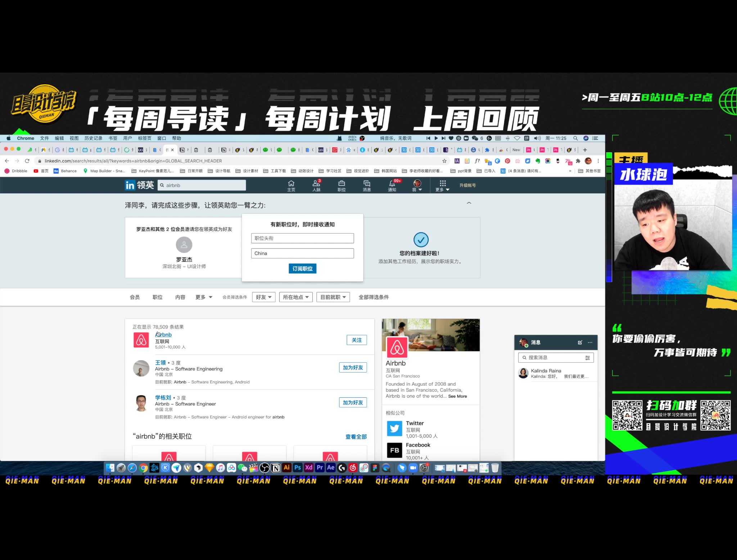The width and height of the screenshot is (737, 560).
Task: Open Chrome three-dot menu
Action: [x=598, y=161]
